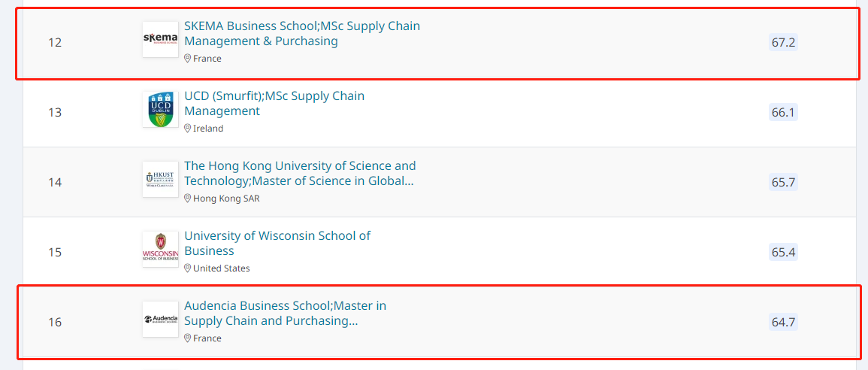
Task: Open Audencia Master in Supply Chain link
Action: tap(285, 313)
